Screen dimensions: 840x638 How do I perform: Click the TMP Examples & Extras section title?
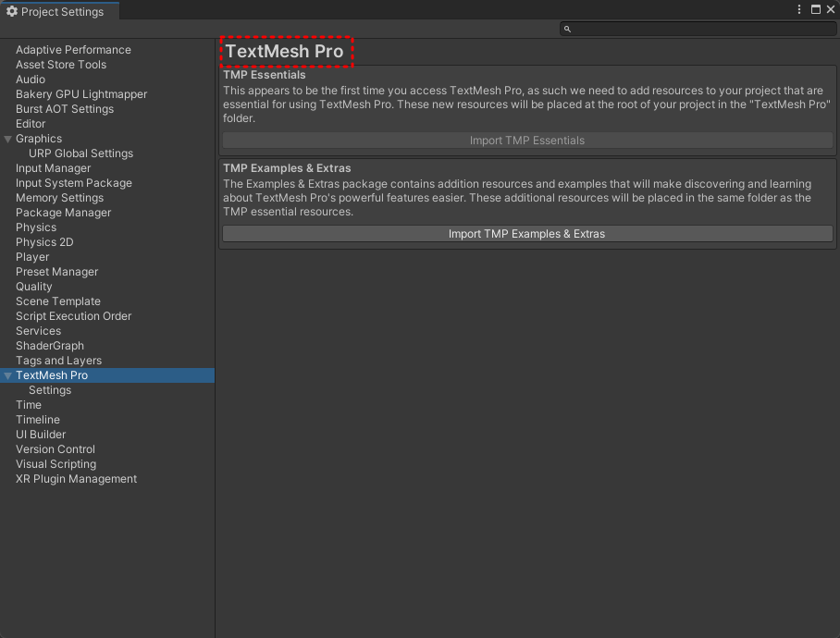[287, 168]
